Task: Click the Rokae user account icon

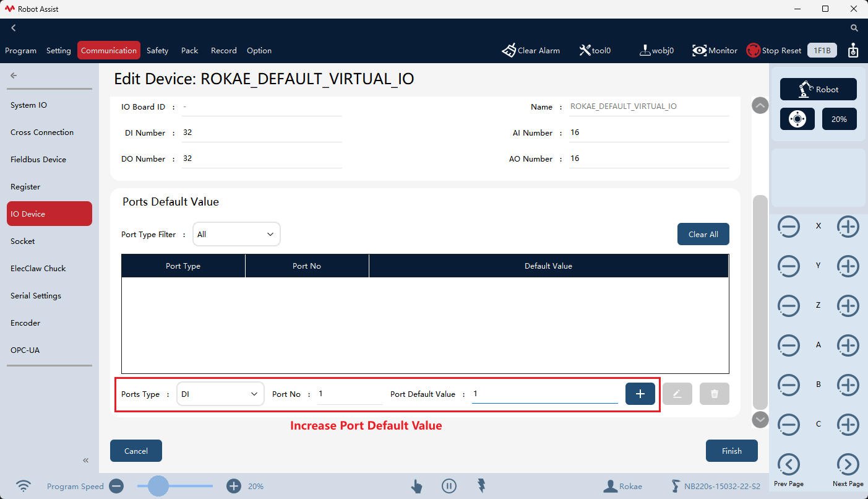Action: pos(611,486)
